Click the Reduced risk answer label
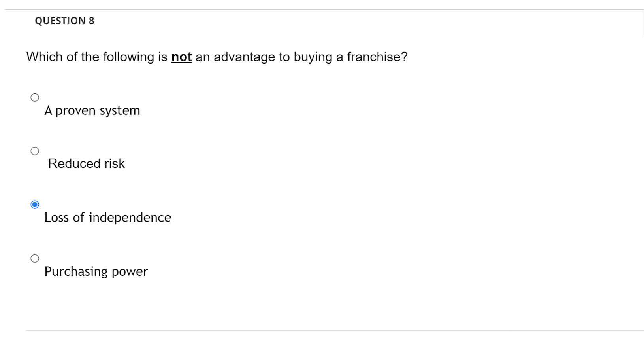644x337 pixels. point(86,163)
